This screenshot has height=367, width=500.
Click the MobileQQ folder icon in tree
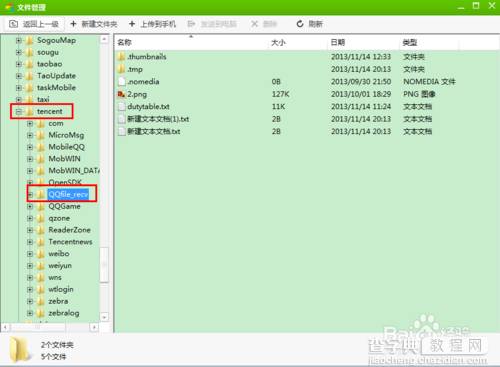pyautogui.click(x=41, y=147)
